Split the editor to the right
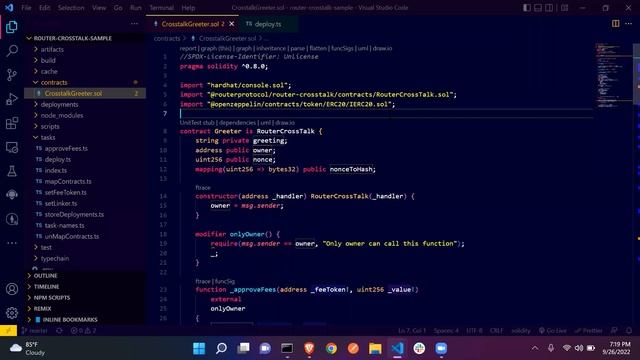Image resolution: width=640 pixels, height=360 pixels. click(616, 24)
